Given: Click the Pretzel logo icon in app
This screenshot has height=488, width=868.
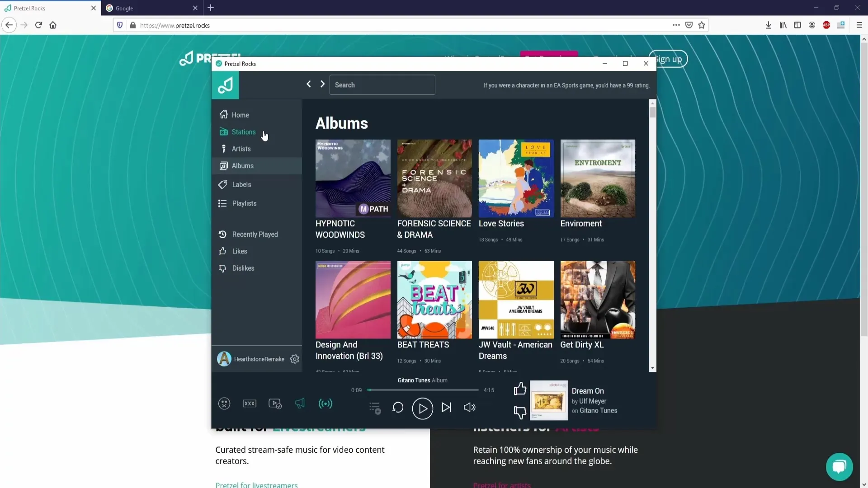Looking at the screenshot, I should (x=225, y=85).
